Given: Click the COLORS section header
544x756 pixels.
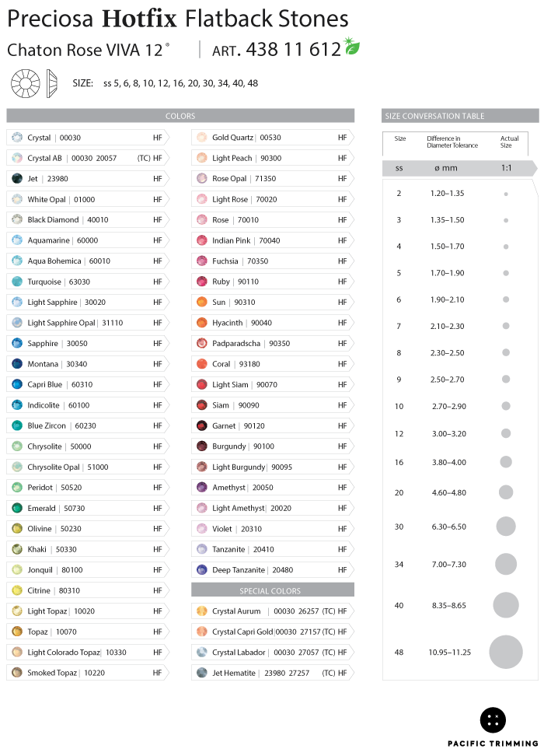Looking at the screenshot, I should point(180,116).
